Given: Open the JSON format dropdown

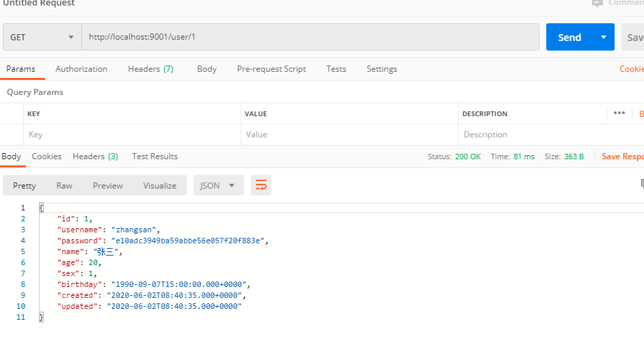Looking at the screenshot, I should pyautogui.click(x=219, y=185).
